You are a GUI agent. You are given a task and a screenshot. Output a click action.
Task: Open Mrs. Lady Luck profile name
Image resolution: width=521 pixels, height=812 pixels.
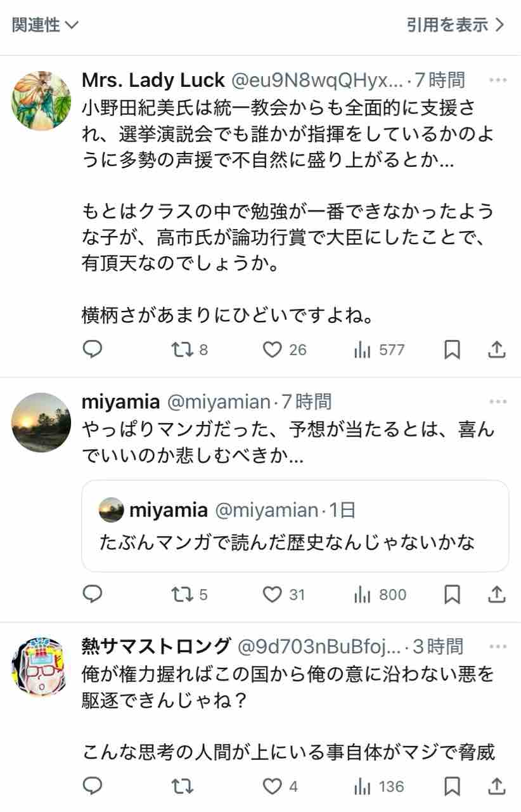tap(153, 81)
